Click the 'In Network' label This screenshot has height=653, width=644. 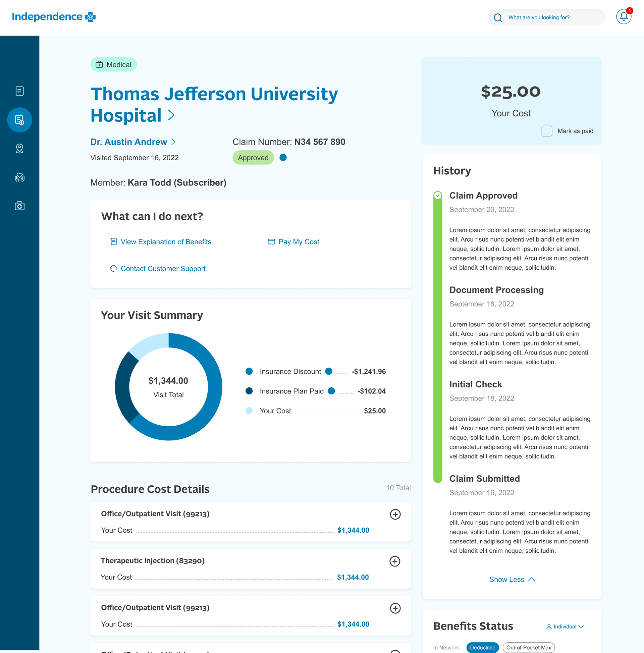click(x=446, y=648)
